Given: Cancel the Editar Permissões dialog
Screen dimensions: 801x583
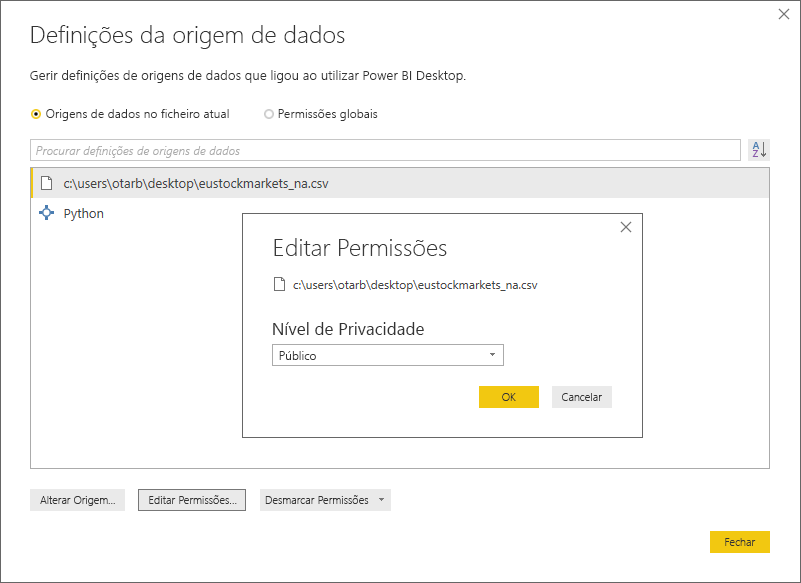Looking at the screenshot, I should pyautogui.click(x=581, y=396).
